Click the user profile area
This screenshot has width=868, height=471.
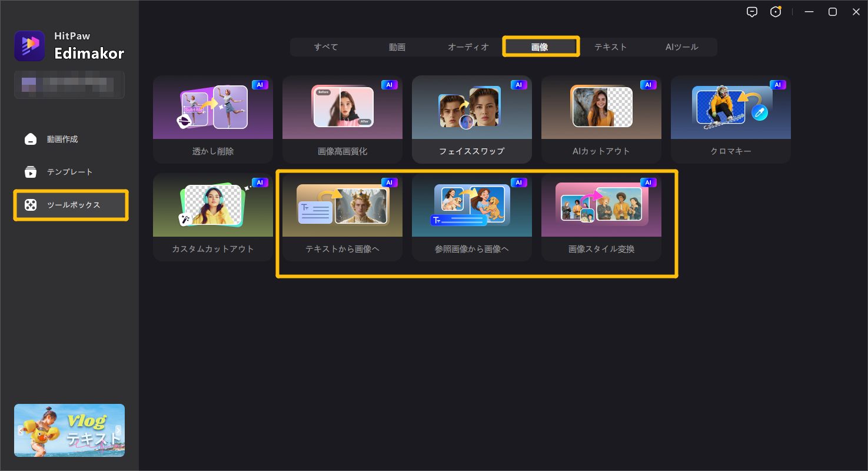point(69,85)
